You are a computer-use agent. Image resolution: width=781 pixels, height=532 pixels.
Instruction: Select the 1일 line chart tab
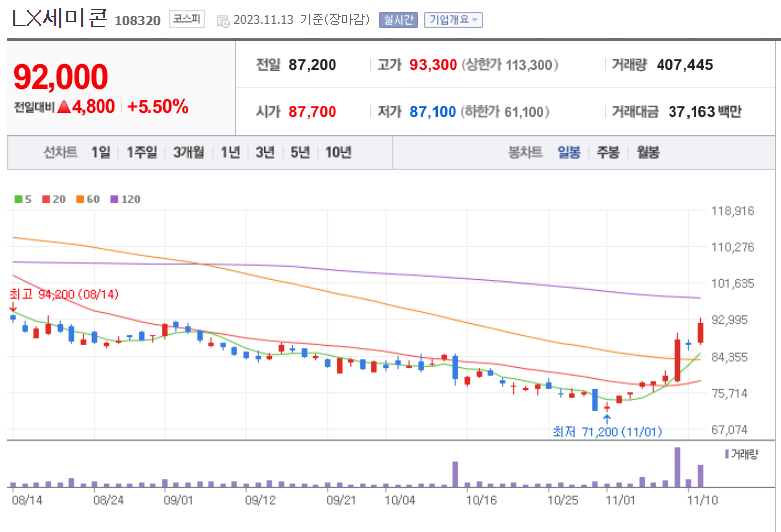101,152
